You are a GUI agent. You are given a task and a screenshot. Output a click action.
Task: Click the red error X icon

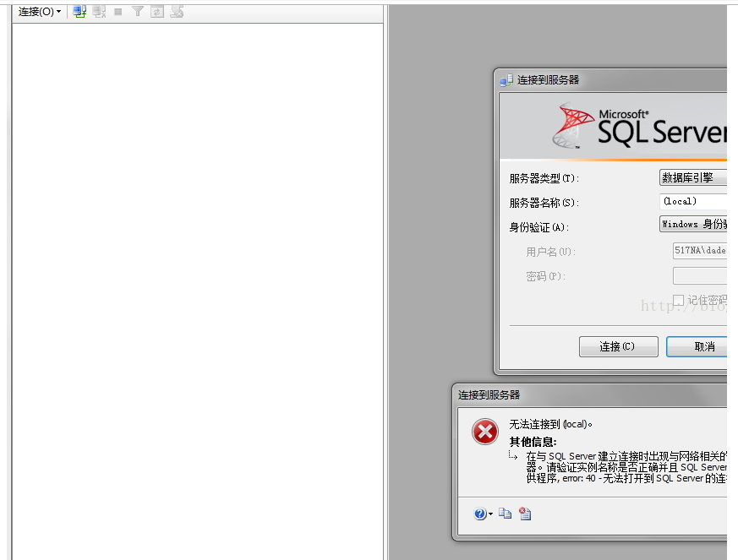(x=484, y=431)
